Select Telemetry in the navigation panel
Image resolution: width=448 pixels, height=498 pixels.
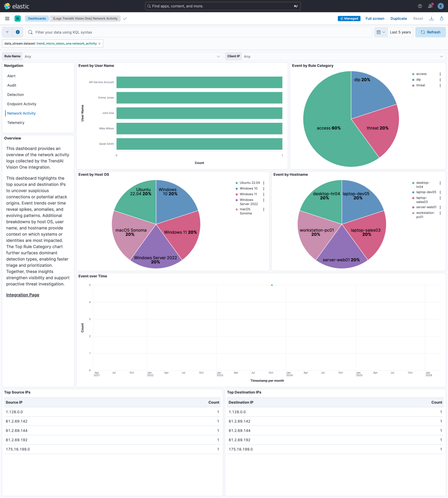pyautogui.click(x=16, y=122)
